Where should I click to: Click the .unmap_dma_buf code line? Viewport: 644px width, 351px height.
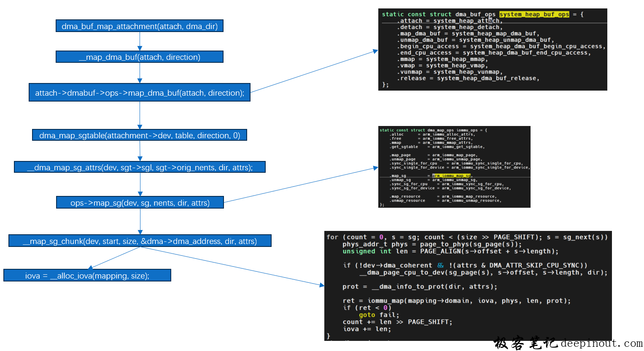[x=475, y=40]
